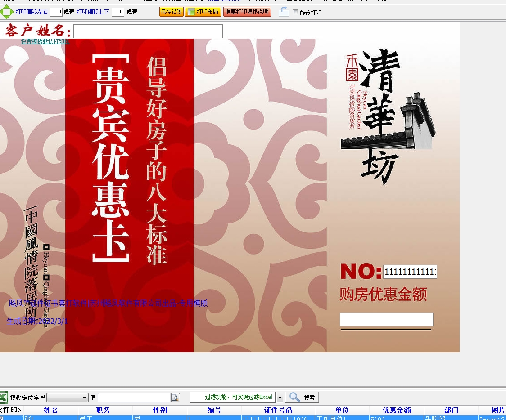The image size is (506, 420).
Task: Click the 姓名 column header
Action: pos(51,410)
